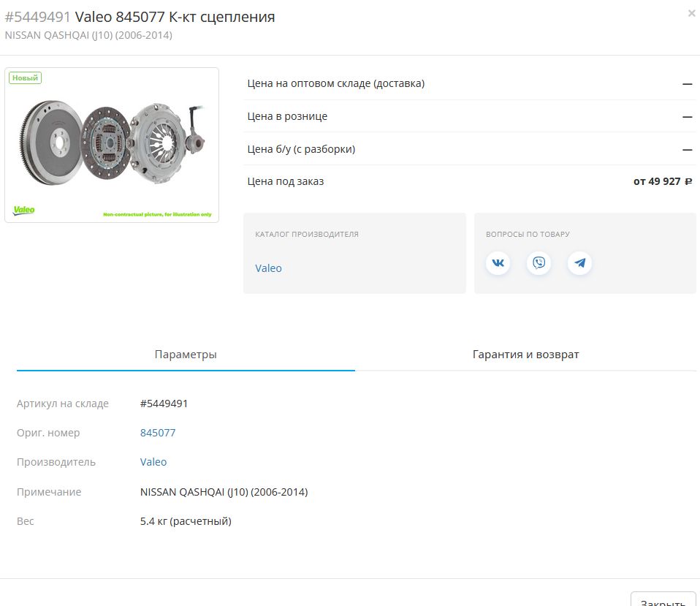Switch to the Параметры tab

point(186,355)
